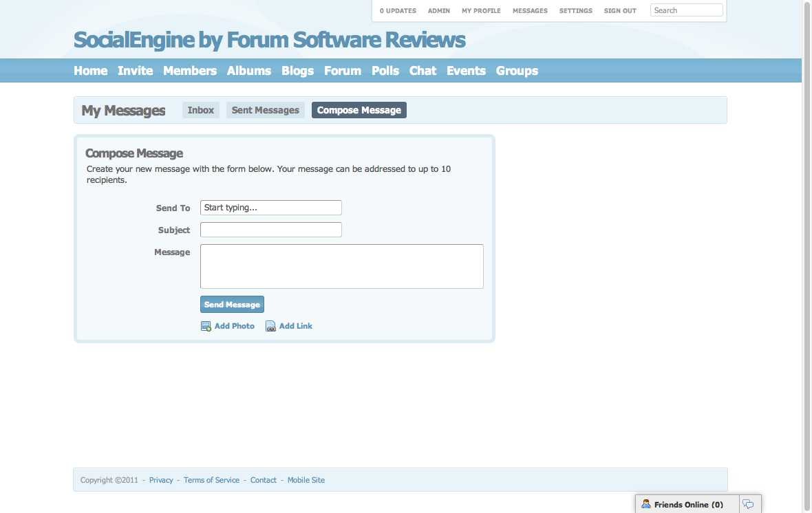Select the Compose Message tab
The width and height of the screenshot is (812, 513).
[359, 110]
